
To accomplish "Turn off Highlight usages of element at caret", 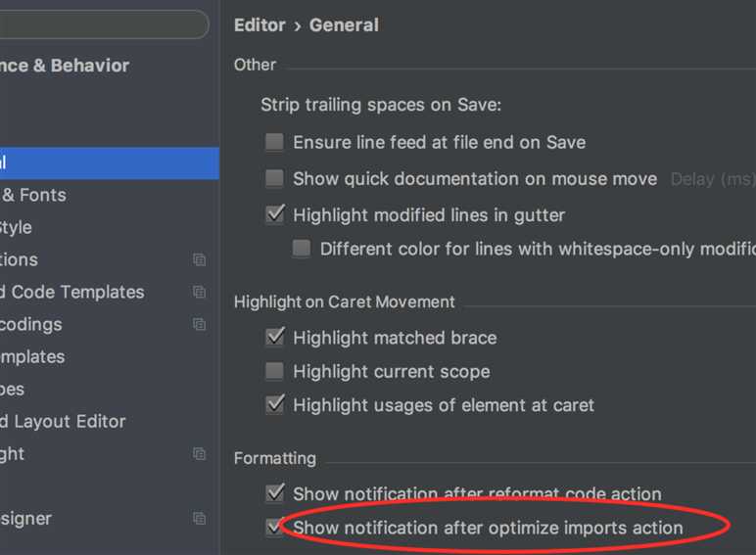I will [275, 405].
